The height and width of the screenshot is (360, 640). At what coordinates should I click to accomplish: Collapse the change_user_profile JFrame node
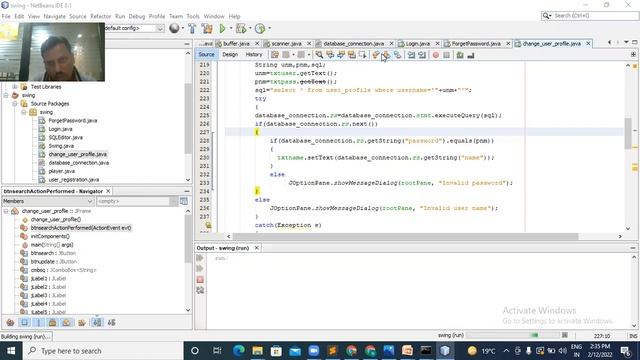pos(6,211)
